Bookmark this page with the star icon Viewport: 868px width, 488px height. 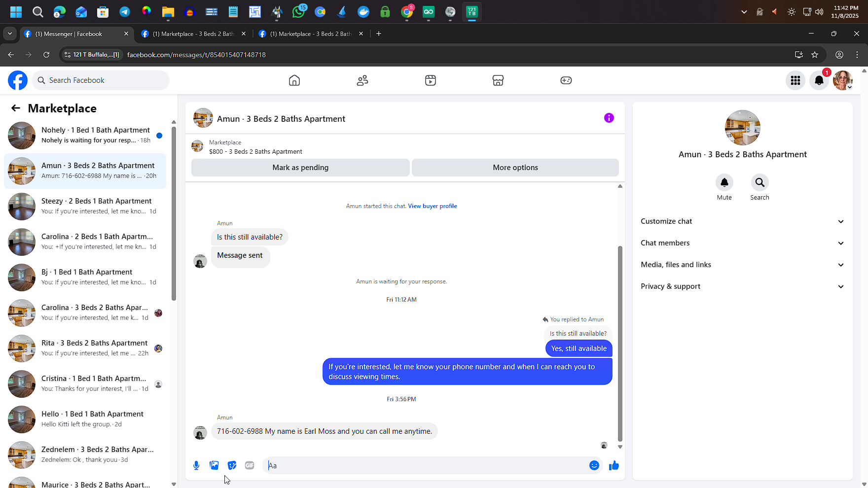(x=815, y=55)
